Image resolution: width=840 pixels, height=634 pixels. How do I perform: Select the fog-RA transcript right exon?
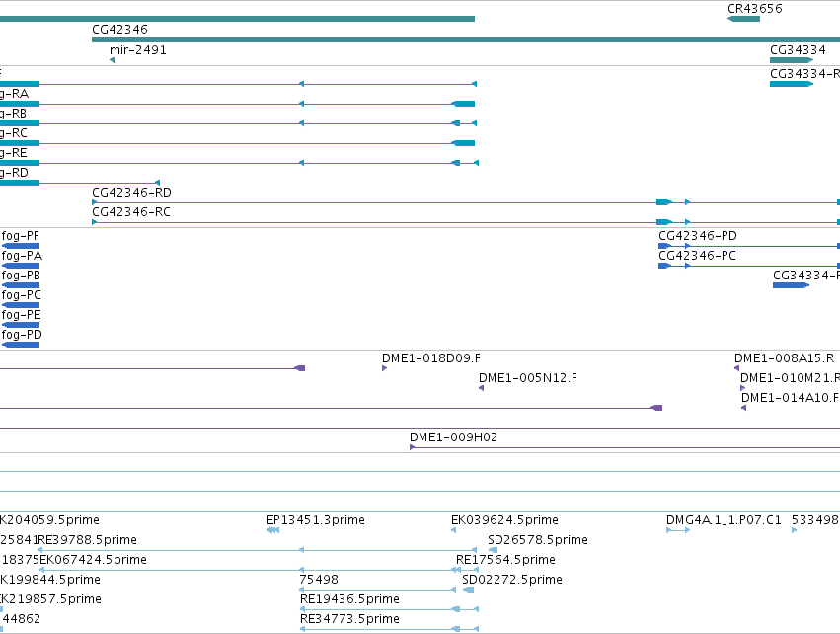tap(463, 104)
